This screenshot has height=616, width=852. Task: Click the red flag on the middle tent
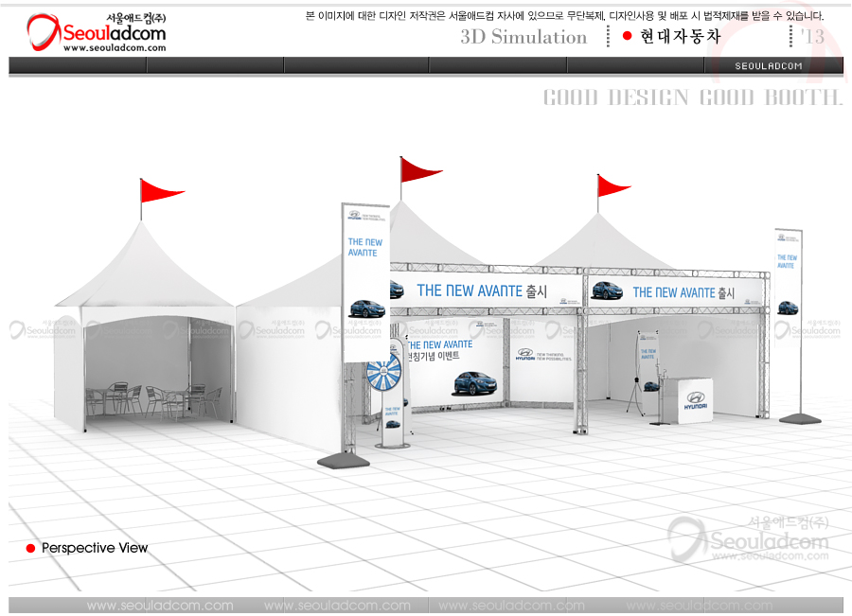(x=419, y=170)
